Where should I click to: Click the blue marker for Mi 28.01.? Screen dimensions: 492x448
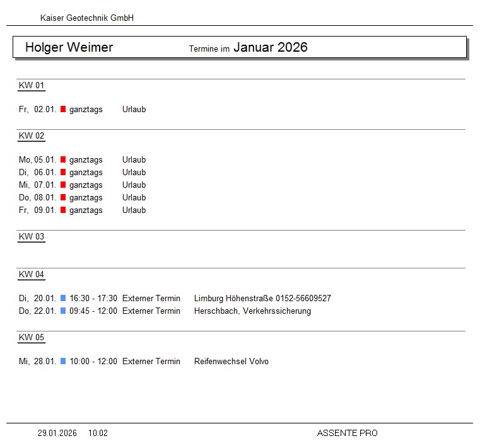click(x=63, y=361)
